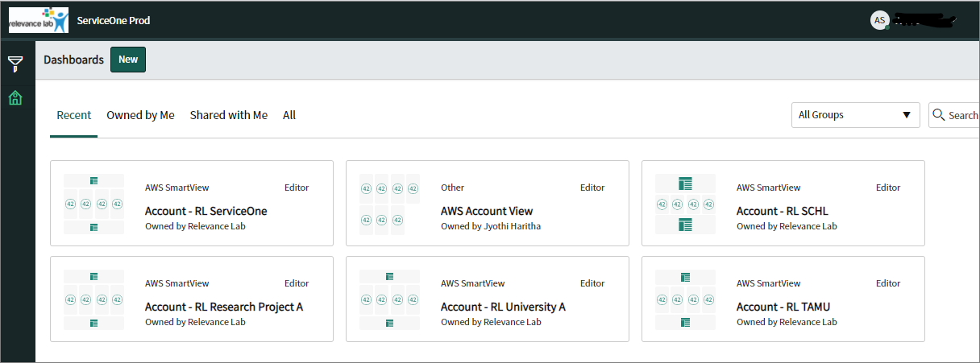Open the filter funnel icon in sidebar
980x363 pixels.
[15, 64]
